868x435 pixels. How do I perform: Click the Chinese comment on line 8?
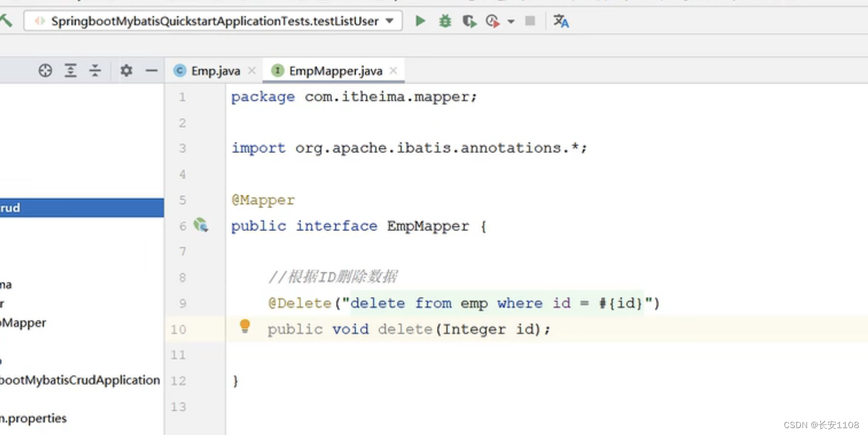[333, 277]
